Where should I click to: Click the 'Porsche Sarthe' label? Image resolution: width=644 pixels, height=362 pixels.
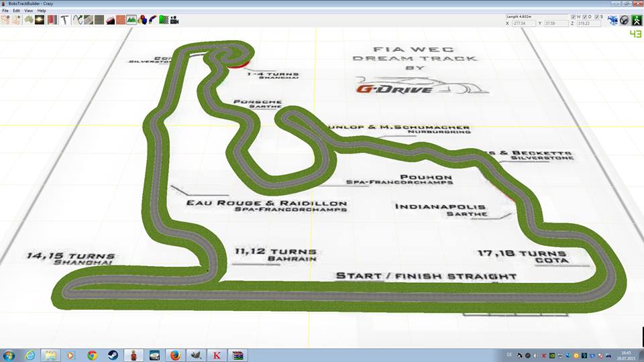coord(258,103)
